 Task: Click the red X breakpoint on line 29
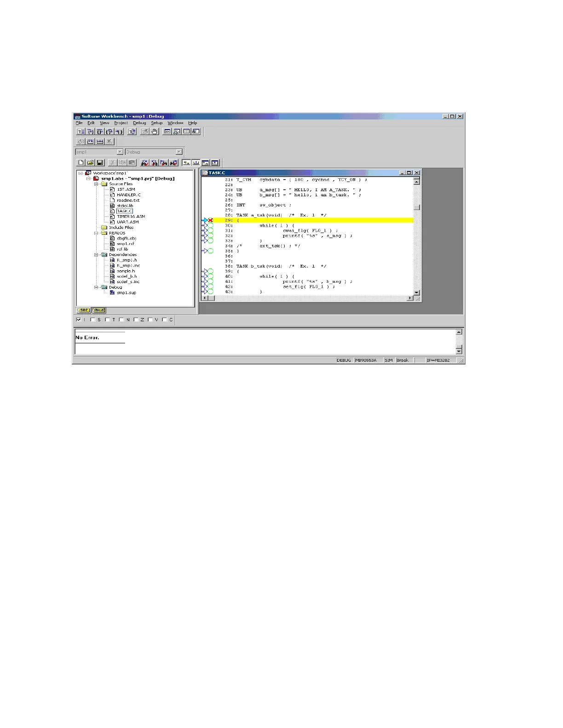tap(211, 221)
